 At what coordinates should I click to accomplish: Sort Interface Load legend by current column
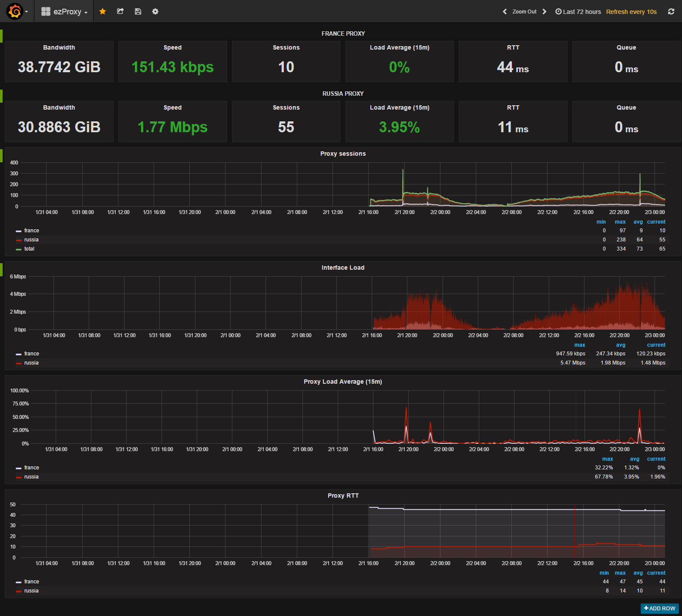point(656,345)
